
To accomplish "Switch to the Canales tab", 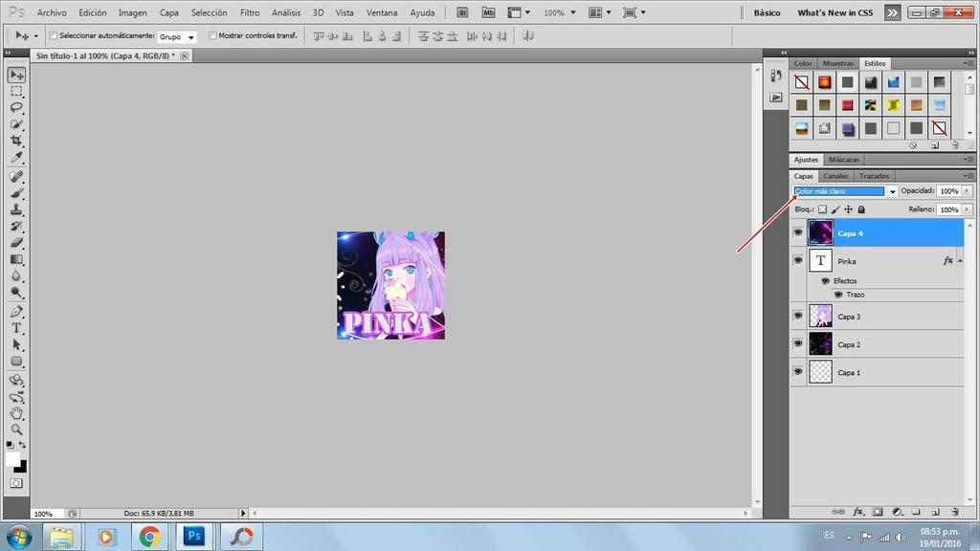I will (835, 176).
